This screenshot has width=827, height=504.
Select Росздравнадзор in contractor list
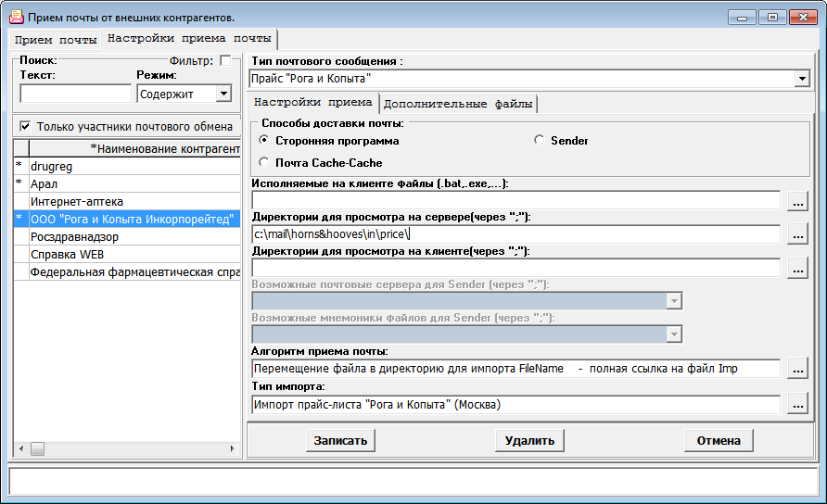76,236
